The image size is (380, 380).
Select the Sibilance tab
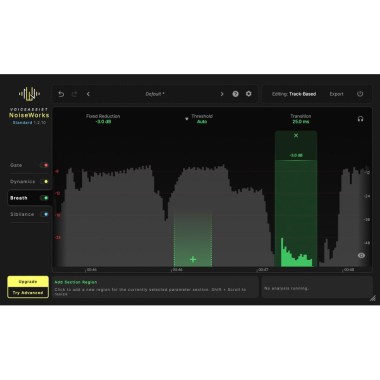tap(22, 214)
